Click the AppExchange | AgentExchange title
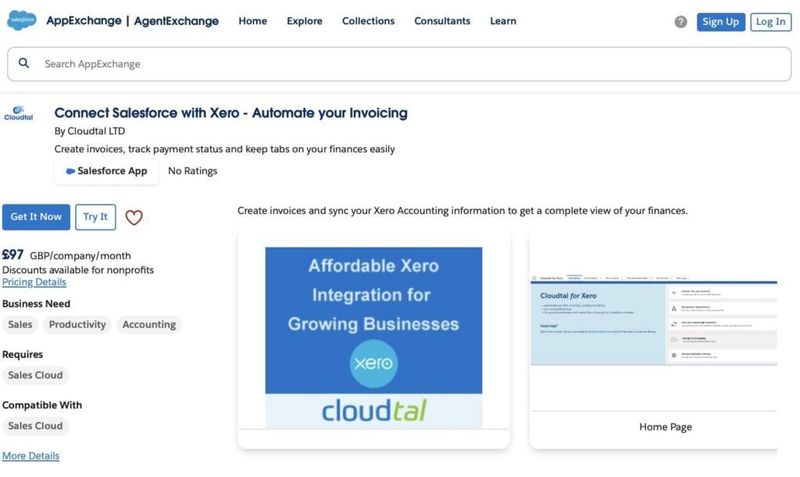The height and width of the screenshot is (477, 800). click(x=133, y=21)
